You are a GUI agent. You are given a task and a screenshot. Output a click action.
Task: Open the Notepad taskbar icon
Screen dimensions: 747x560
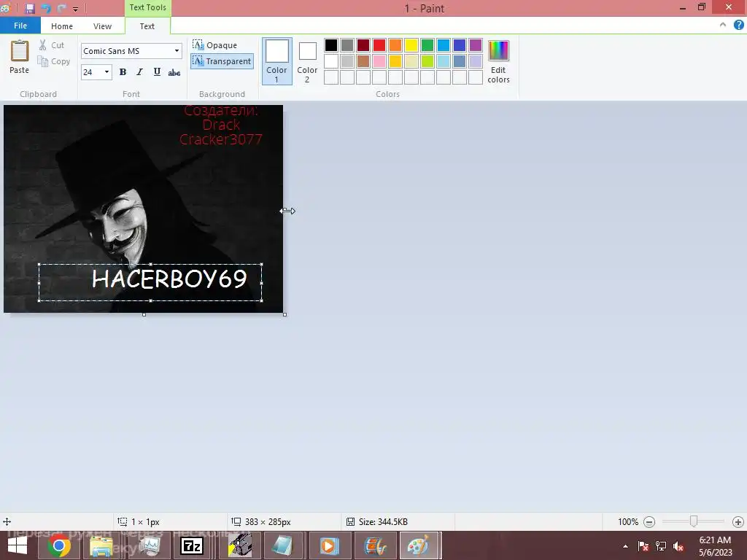coord(282,545)
